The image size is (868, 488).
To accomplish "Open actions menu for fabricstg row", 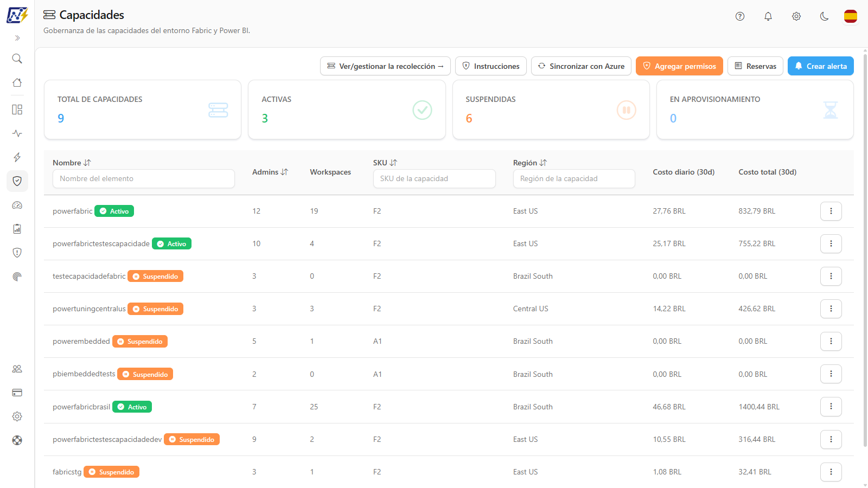I will tap(831, 472).
